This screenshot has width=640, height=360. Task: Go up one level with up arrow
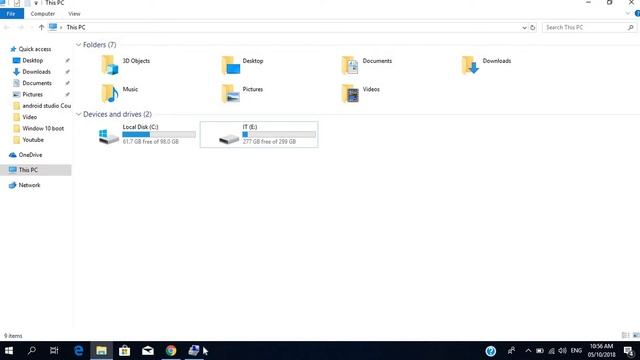click(41, 27)
